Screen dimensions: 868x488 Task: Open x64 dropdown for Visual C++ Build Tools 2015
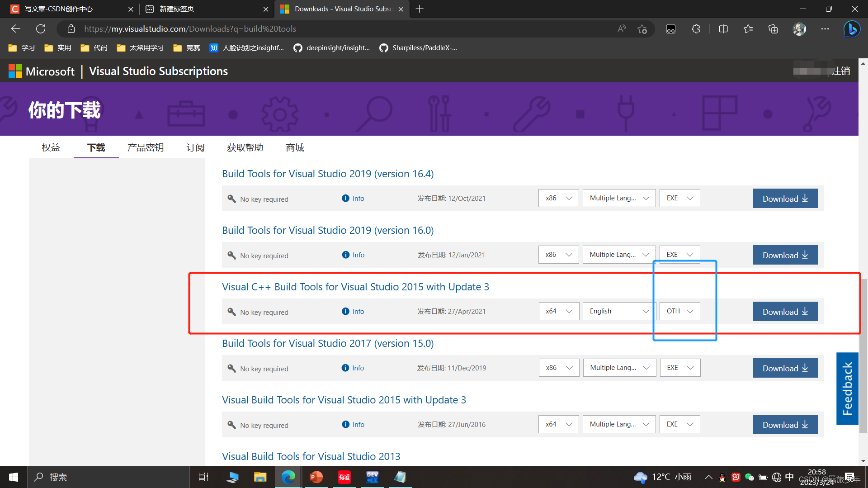(559, 311)
